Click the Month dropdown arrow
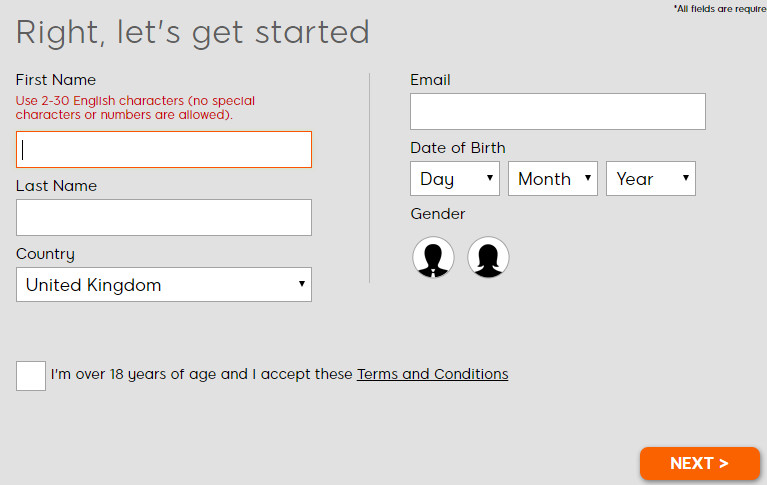This screenshot has height=485, width=767. 588,178
